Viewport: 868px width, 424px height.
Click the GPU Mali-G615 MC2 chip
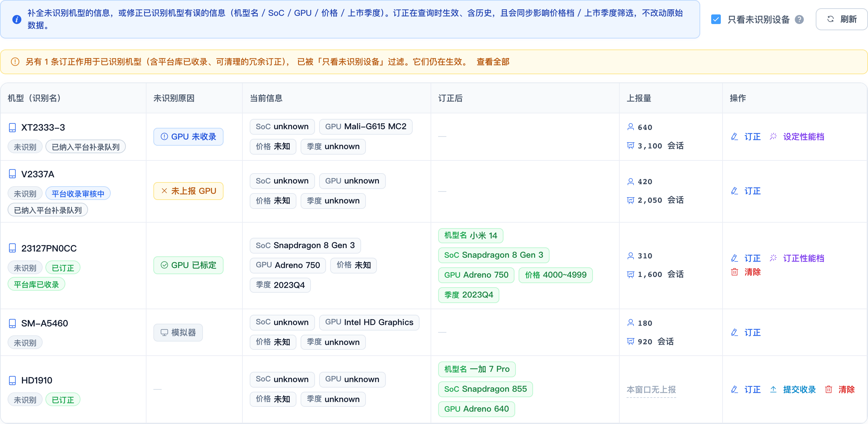click(x=366, y=126)
